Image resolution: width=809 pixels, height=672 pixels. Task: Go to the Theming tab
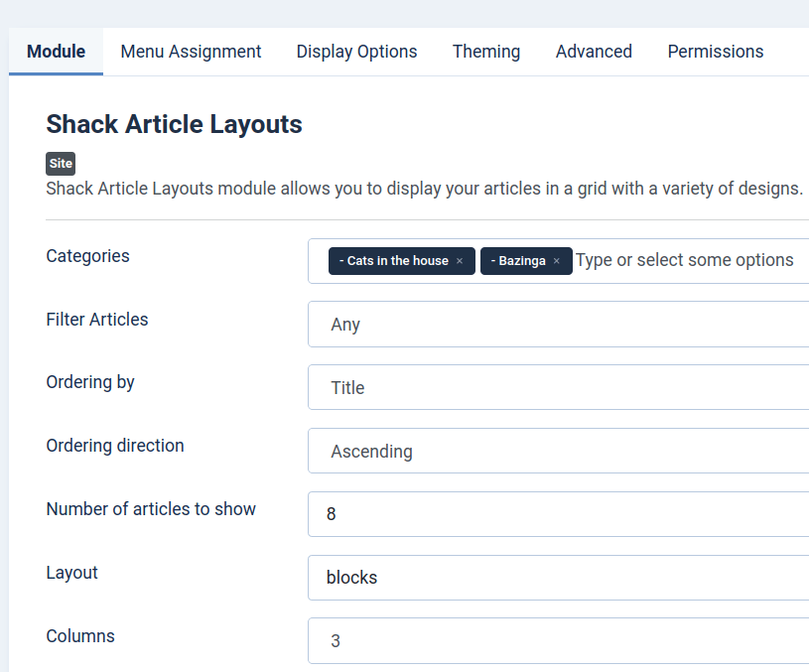(486, 52)
